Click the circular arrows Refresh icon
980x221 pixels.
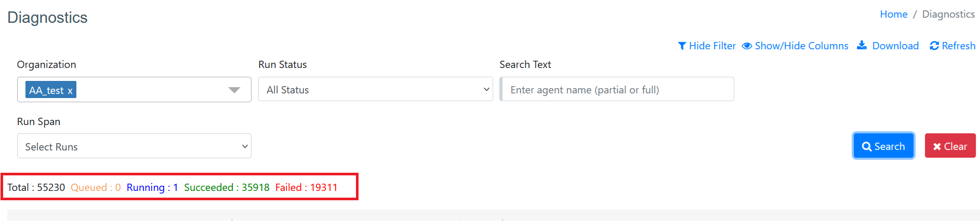[x=934, y=46]
